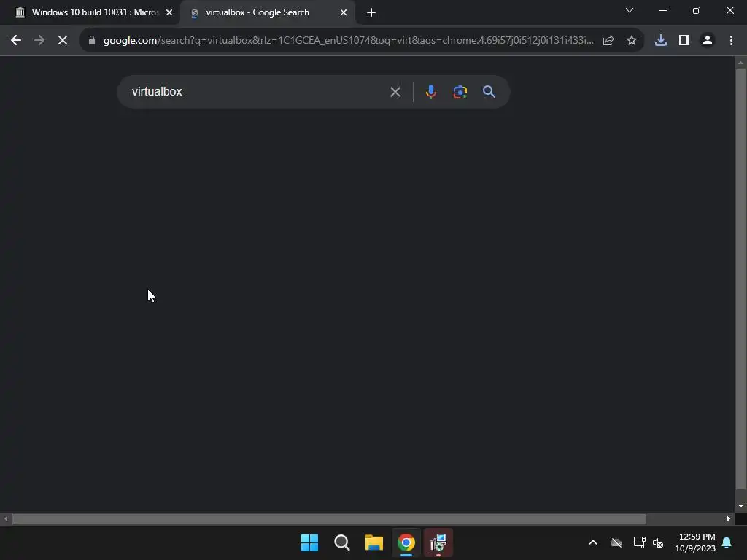Search by voice with the microphone

click(x=430, y=91)
